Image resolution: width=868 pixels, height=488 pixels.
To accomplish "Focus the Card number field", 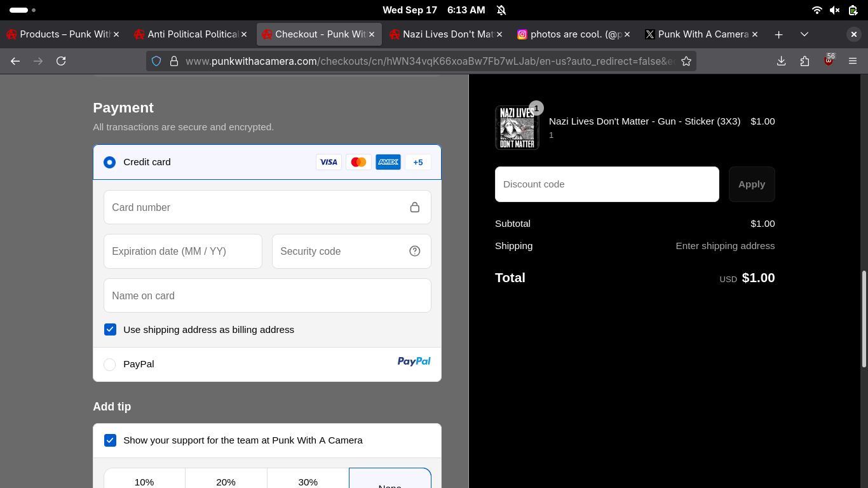I will click(268, 207).
